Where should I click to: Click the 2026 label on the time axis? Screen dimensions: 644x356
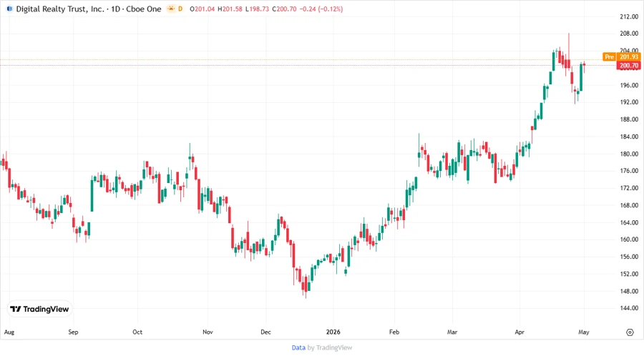(x=333, y=332)
